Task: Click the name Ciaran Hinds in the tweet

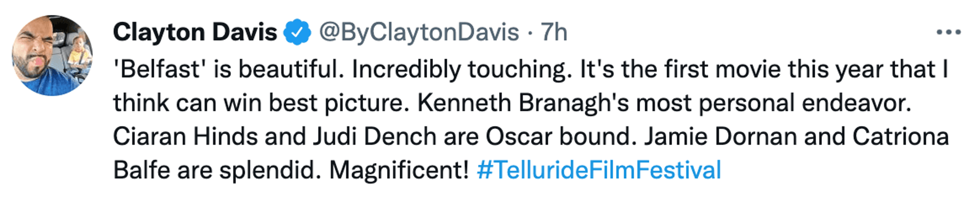Action: click(x=185, y=137)
